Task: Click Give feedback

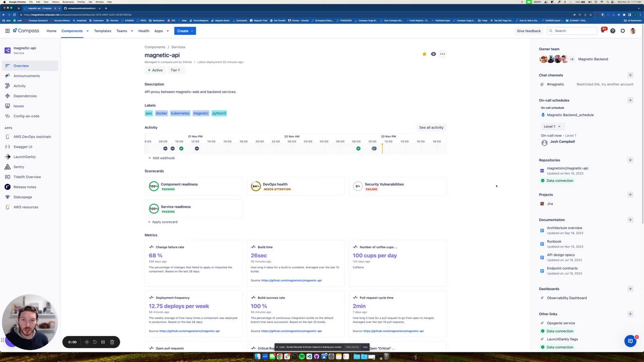Action: [x=529, y=31]
